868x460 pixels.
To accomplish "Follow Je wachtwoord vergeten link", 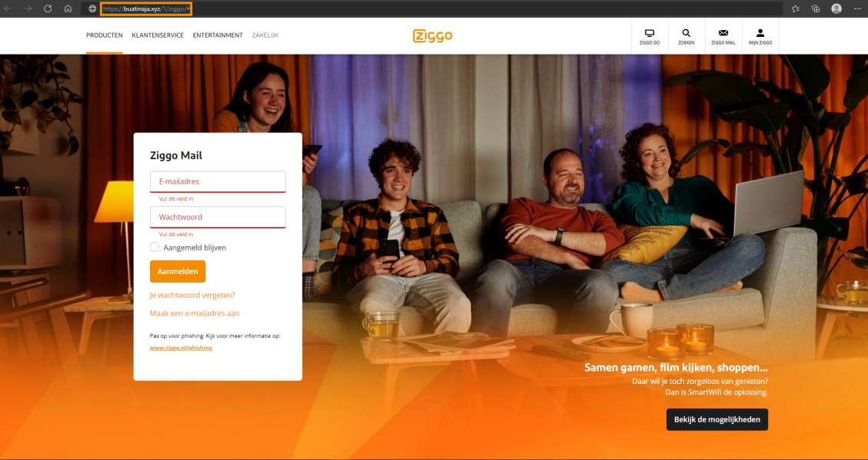I will point(192,295).
